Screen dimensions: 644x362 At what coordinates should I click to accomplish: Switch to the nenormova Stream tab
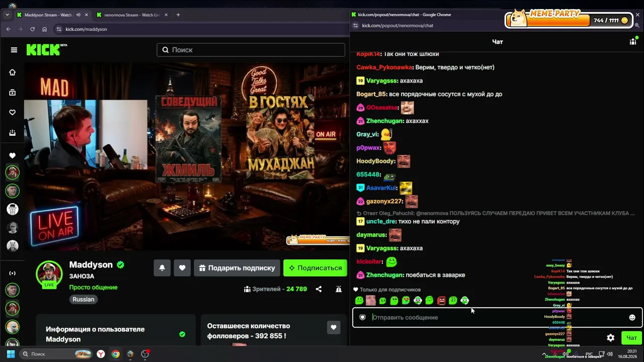point(133,15)
